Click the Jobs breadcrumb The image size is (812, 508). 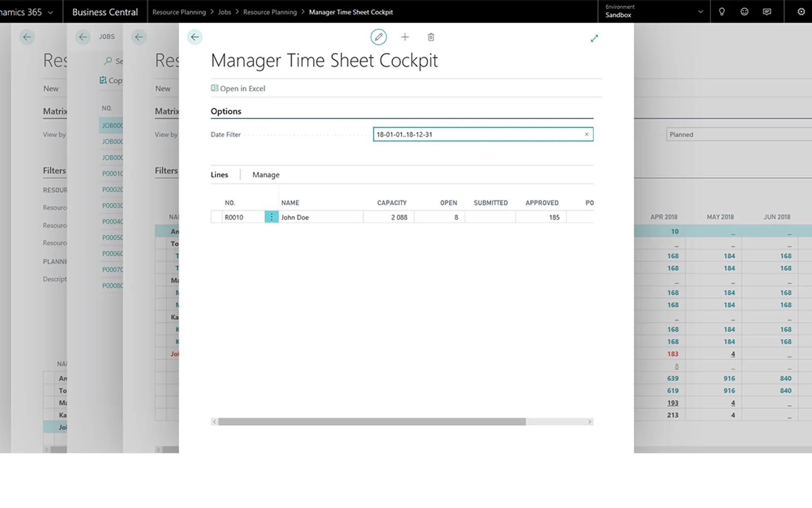tap(225, 12)
